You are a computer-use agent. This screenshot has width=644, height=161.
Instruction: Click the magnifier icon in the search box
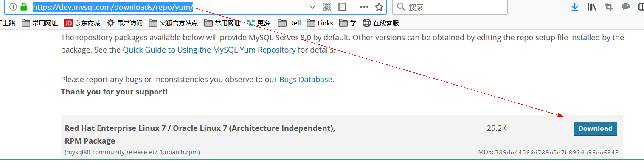401,7
